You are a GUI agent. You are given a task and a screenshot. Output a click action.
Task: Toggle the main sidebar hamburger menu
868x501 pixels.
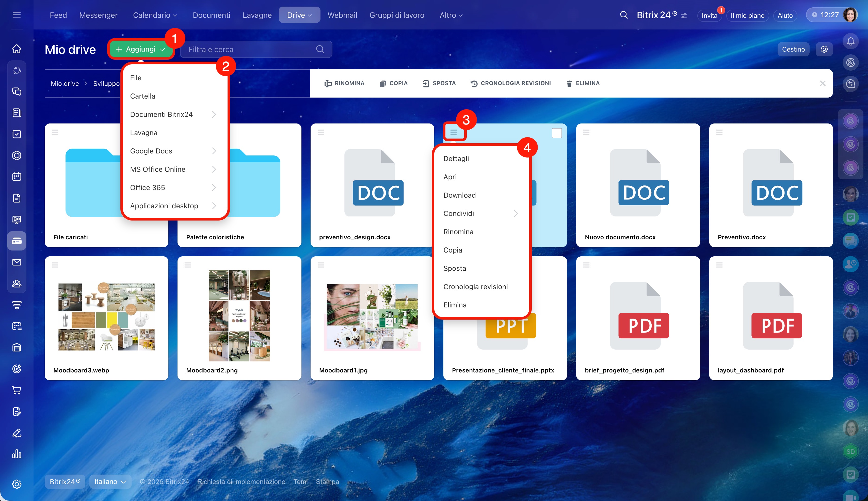coord(17,15)
